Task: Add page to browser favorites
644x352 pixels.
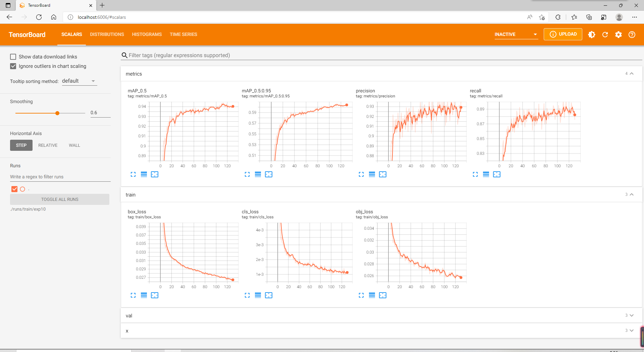Action: tap(542, 17)
